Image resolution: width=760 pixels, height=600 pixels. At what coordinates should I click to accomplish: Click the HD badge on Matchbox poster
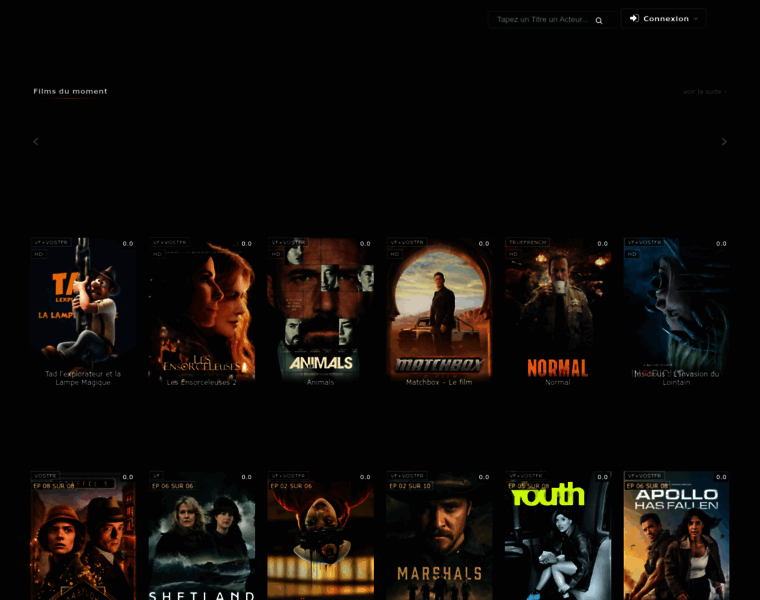click(x=395, y=254)
